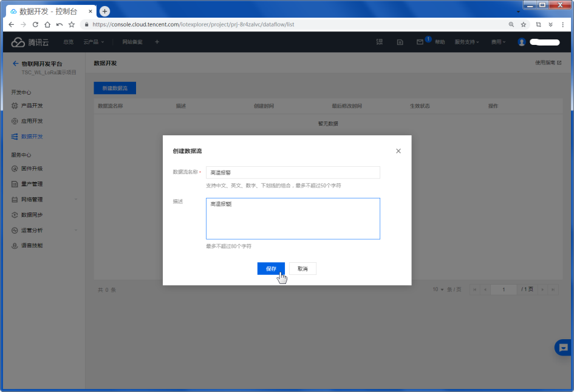Click the 保存 save button

(x=271, y=268)
